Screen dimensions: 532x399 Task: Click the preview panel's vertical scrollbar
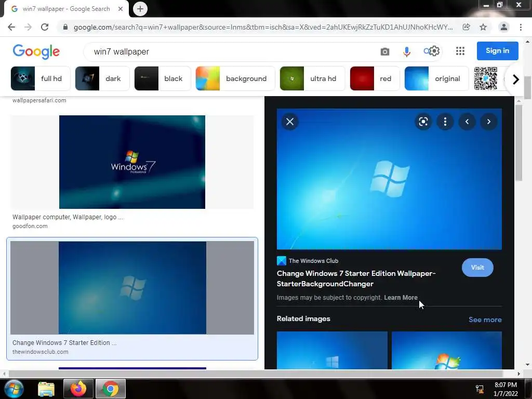pyautogui.click(x=518, y=143)
